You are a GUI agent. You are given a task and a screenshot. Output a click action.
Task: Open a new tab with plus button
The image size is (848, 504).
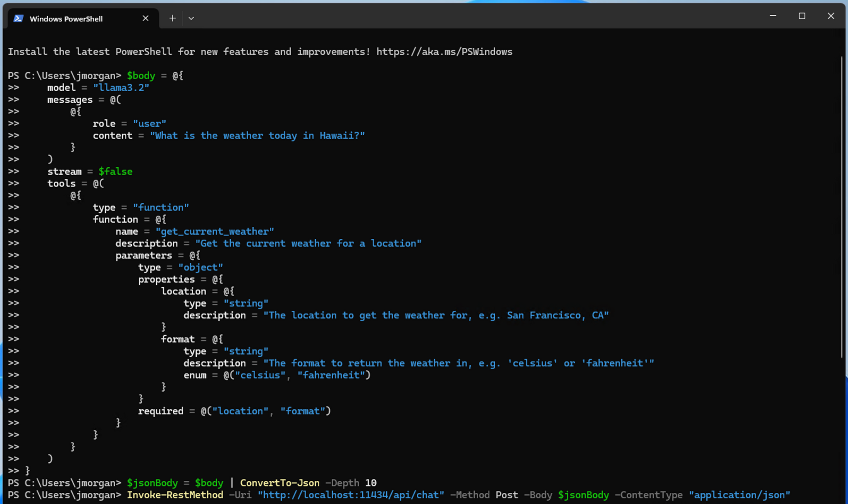[x=173, y=18]
